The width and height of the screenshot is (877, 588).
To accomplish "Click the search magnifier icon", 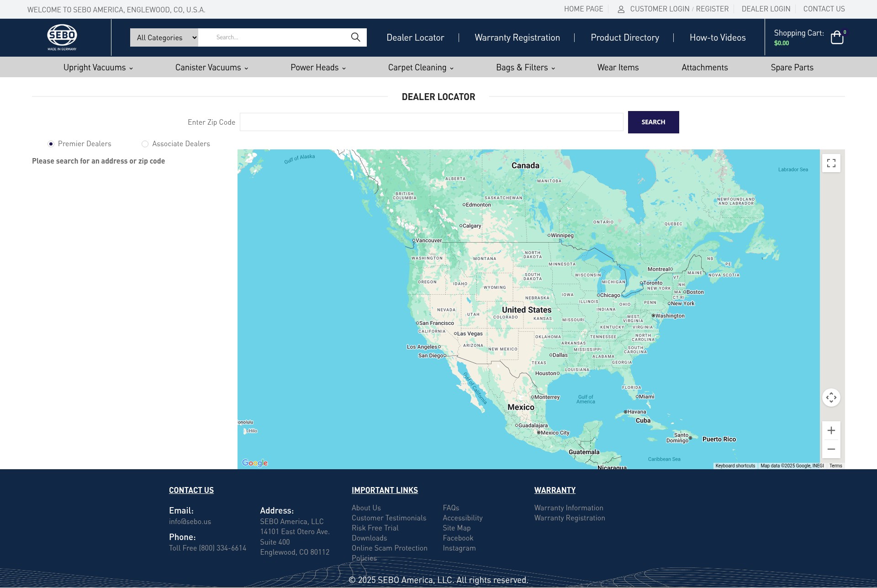I will [x=355, y=37].
